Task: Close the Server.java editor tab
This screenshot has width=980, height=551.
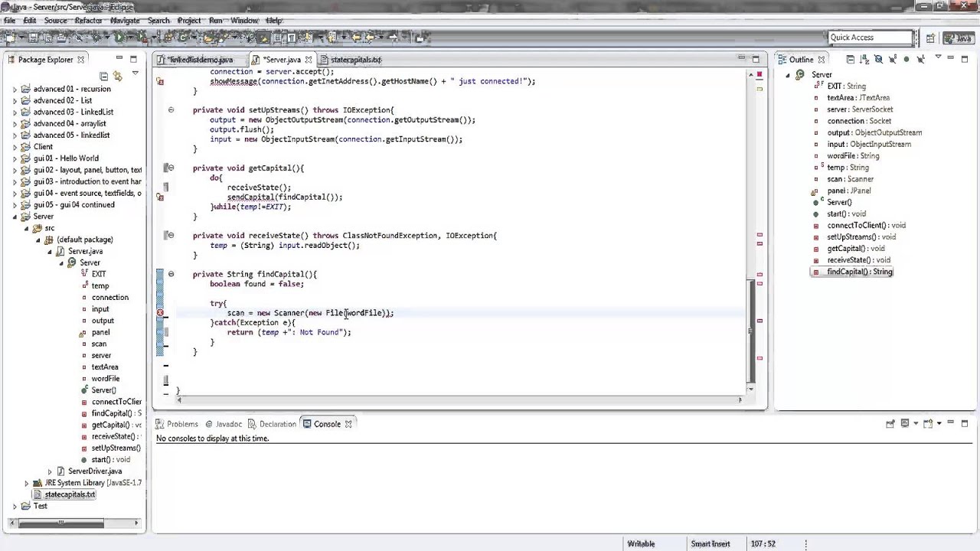Action: pyautogui.click(x=309, y=60)
